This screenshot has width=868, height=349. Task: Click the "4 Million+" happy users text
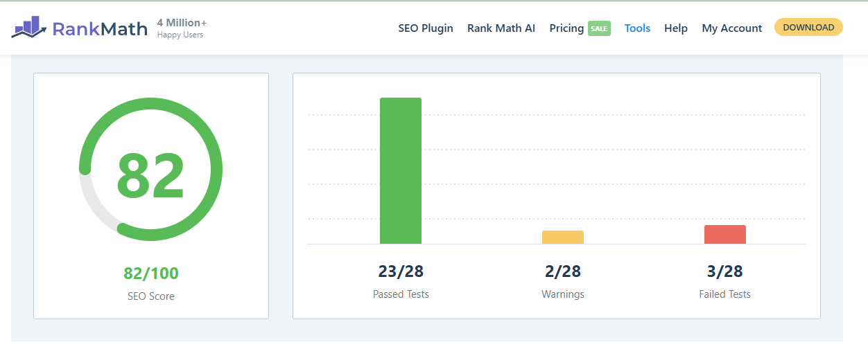(x=182, y=23)
